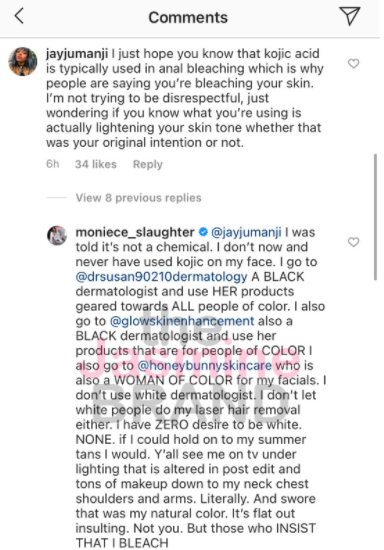This screenshot has height=550, width=384.
Task: Click jayjumanji's comment text about kojic acid
Action: point(184,98)
